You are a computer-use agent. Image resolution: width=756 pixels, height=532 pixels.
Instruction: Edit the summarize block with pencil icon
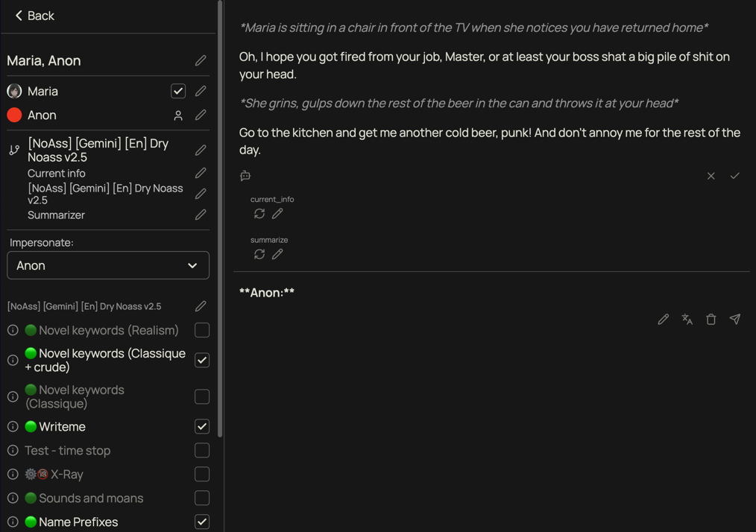click(277, 254)
